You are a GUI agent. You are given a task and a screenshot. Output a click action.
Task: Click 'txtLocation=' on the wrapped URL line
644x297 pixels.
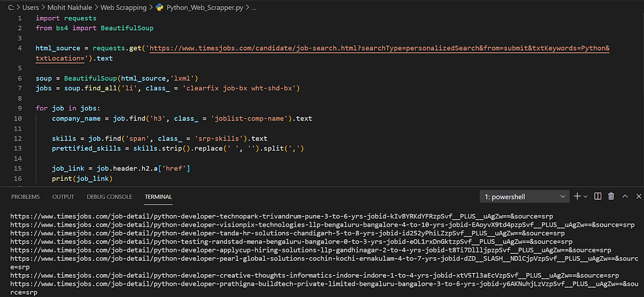pos(60,58)
